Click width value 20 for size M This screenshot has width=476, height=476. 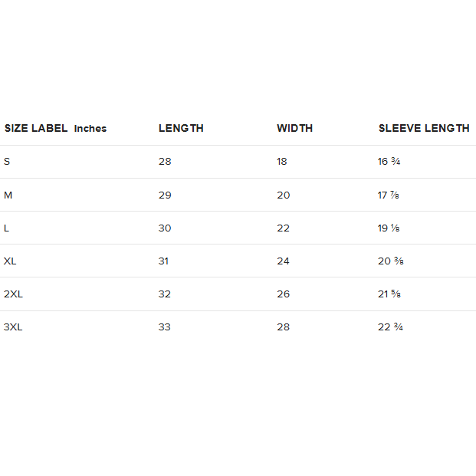tap(284, 195)
